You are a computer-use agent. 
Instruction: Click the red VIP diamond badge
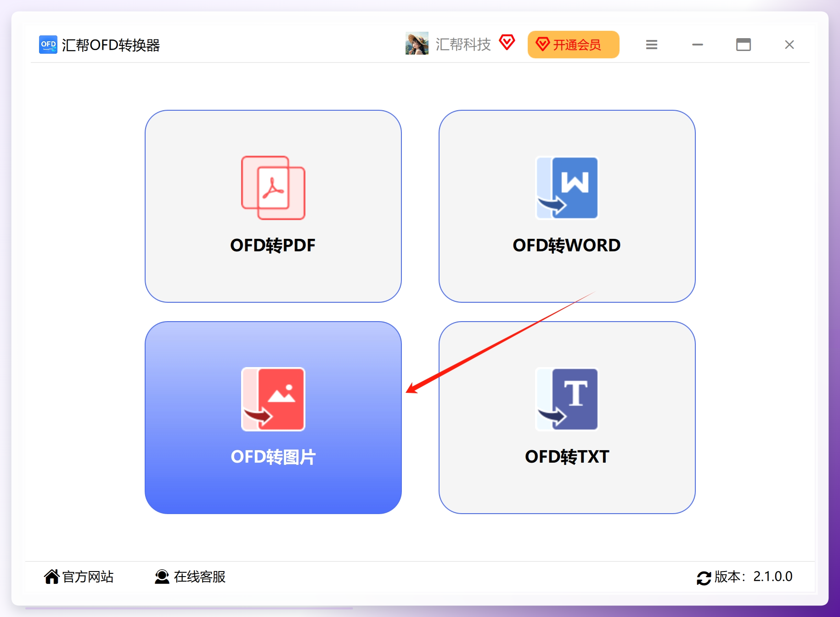coord(507,43)
